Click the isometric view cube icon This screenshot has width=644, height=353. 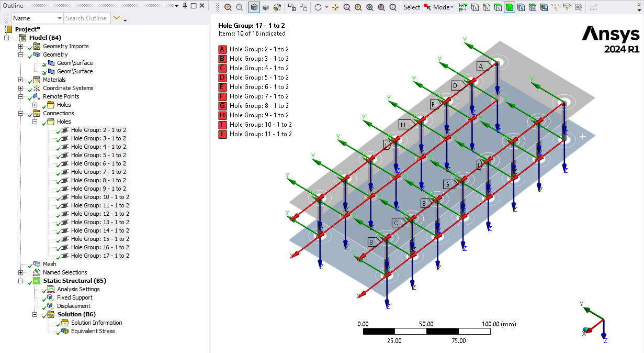(254, 7)
